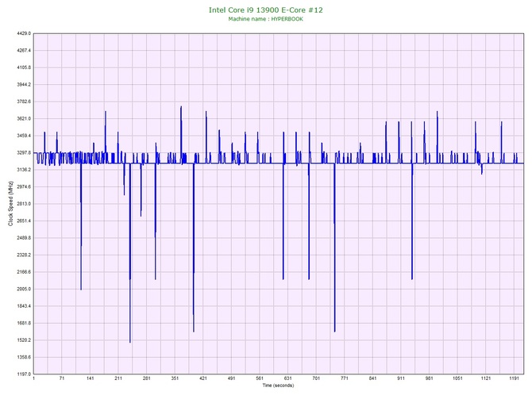Screen dimensions: 532x399
Task: Click the 351 x-axis tick label
Action: (175, 378)
